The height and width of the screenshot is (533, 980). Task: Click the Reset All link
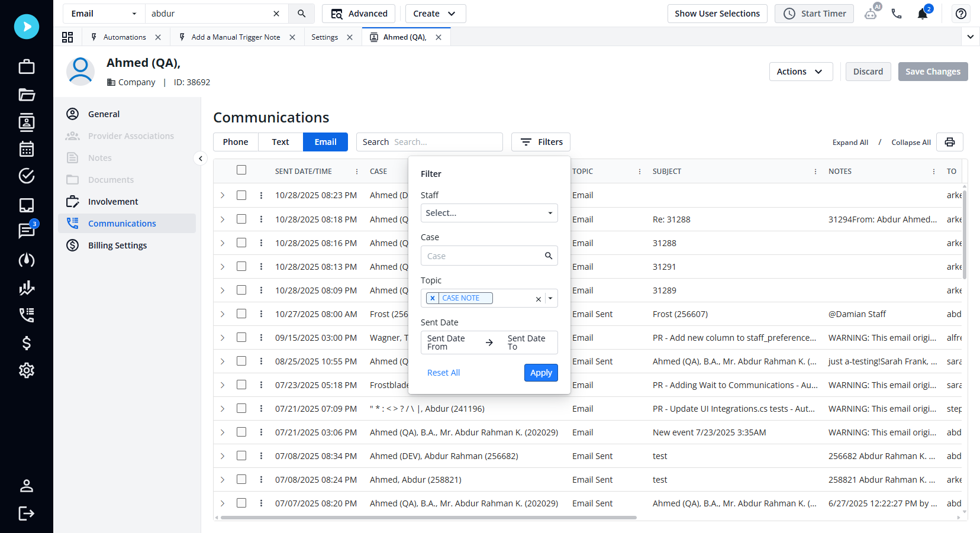point(443,373)
